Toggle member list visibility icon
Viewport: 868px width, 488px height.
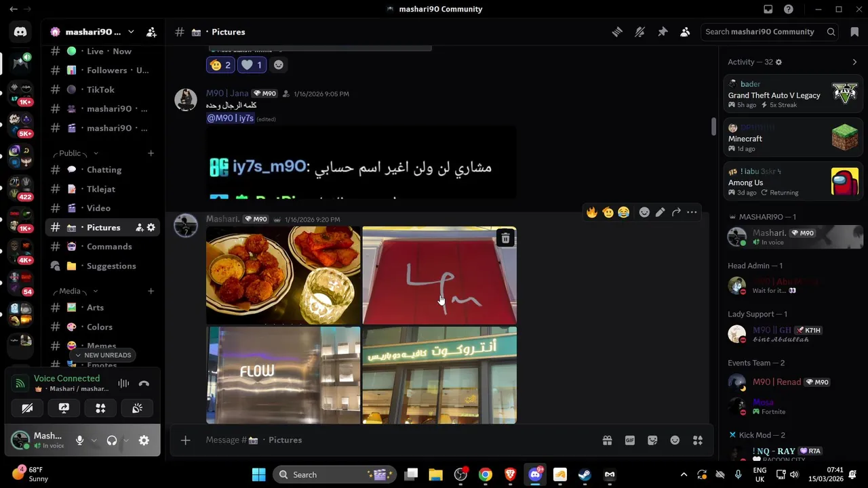685,32
